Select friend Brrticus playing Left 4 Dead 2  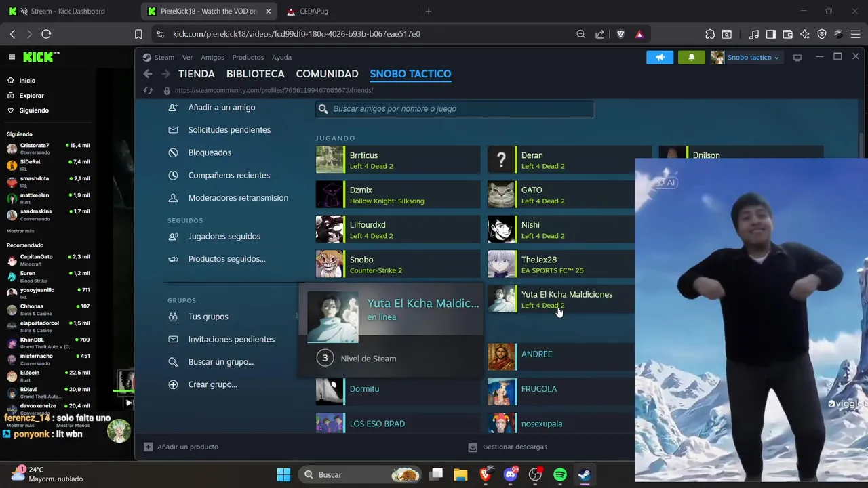tap(398, 160)
